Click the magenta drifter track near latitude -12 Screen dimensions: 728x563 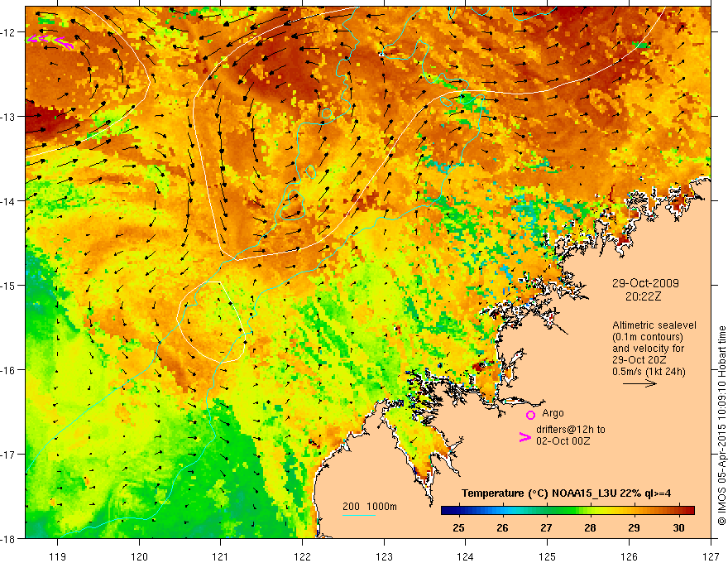pos(50,41)
